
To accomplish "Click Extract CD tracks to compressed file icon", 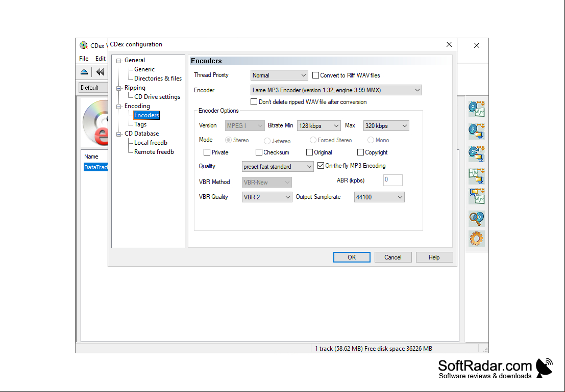I will coord(476,131).
